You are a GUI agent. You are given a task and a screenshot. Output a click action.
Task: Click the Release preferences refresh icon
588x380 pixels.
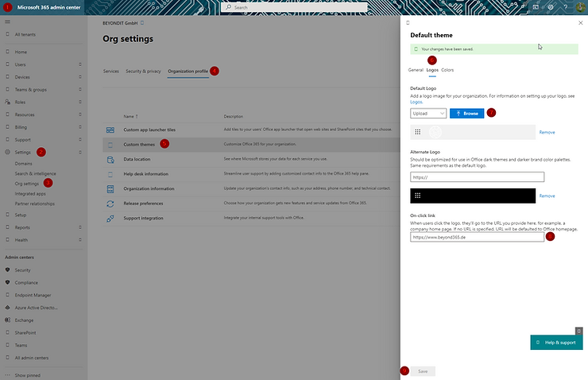coord(110,204)
